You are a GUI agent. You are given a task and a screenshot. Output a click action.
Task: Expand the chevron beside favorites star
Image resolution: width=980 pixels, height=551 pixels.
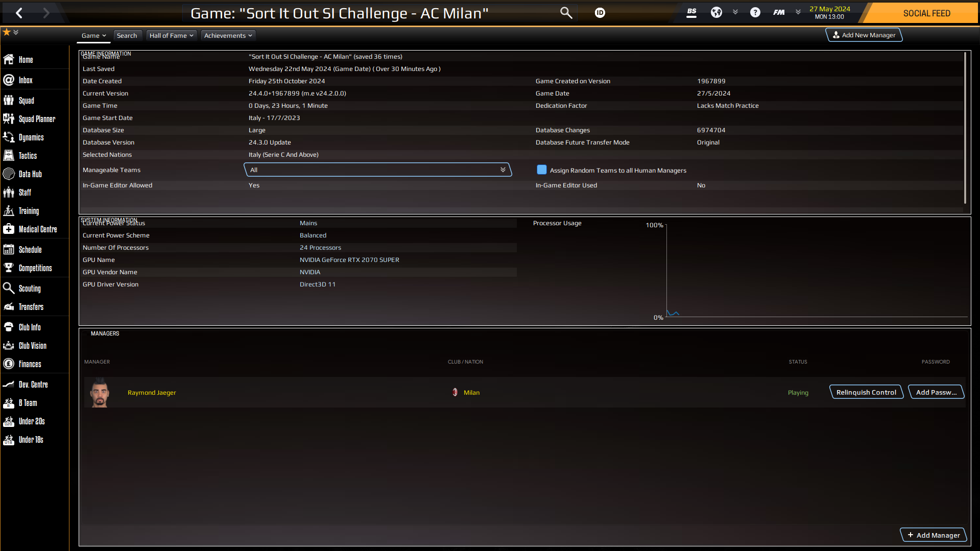pyautogui.click(x=16, y=32)
